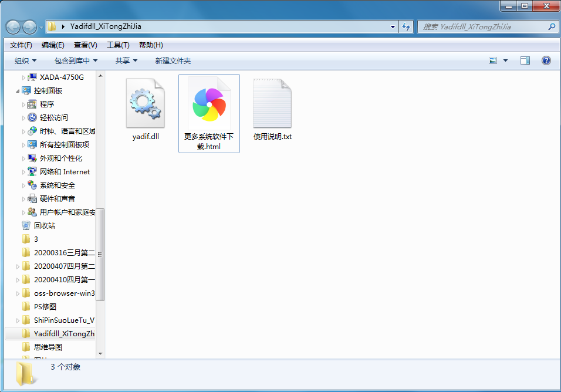Click the 控制面板 icon in tree

pyautogui.click(x=26, y=90)
